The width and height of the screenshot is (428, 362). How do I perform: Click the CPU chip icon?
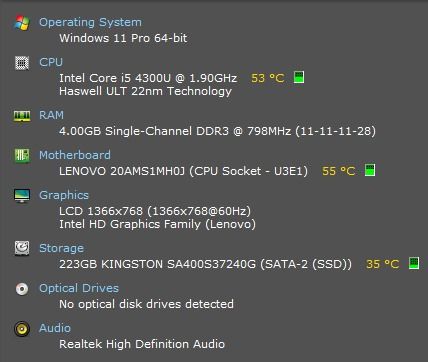[x=22, y=63]
